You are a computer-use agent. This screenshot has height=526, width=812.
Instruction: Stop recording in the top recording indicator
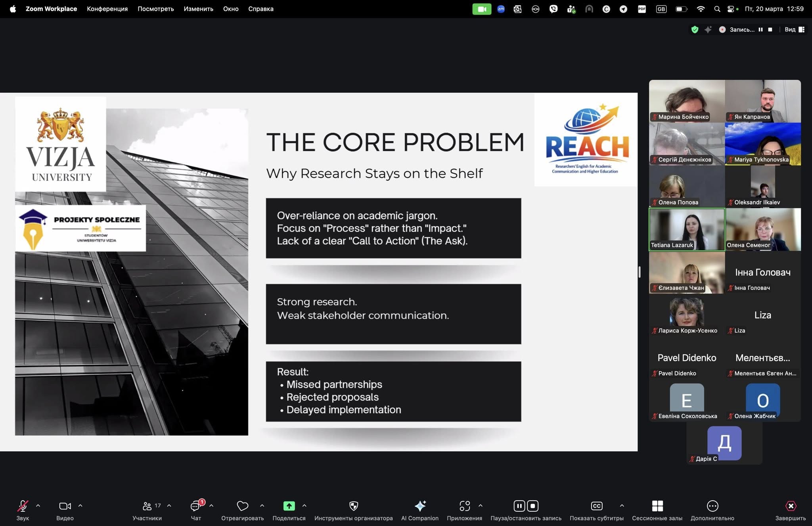[770, 29]
